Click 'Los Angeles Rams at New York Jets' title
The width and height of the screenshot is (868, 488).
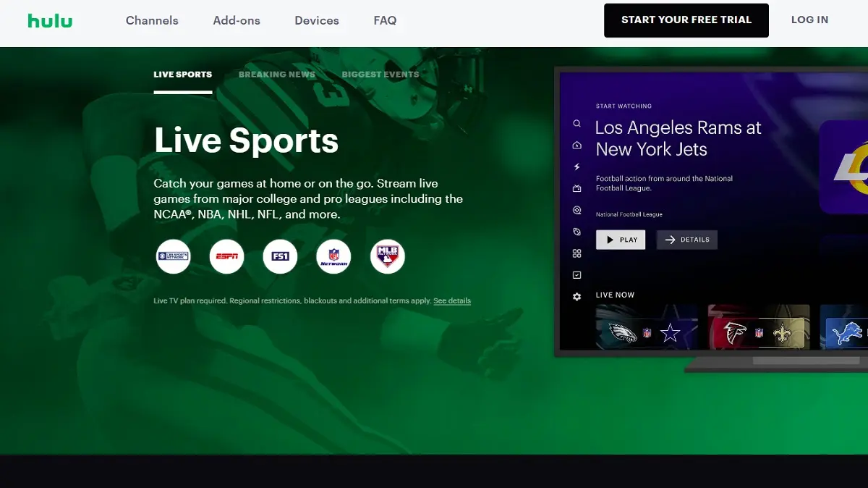[x=678, y=138]
